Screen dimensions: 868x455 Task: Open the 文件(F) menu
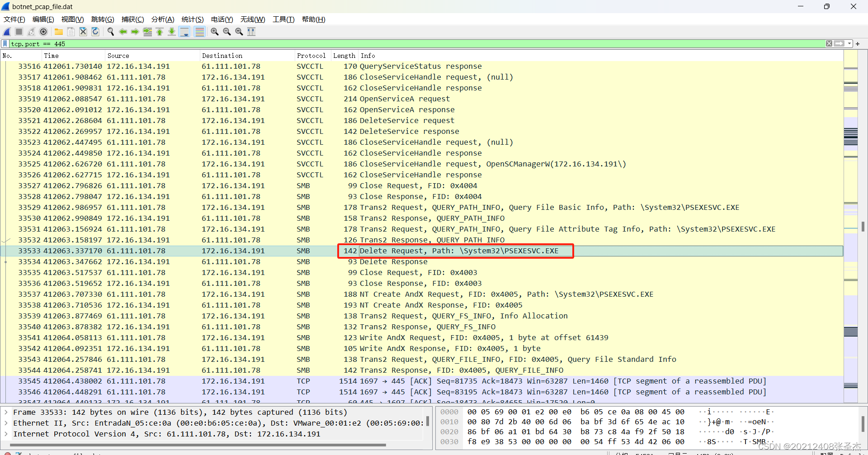14,19
